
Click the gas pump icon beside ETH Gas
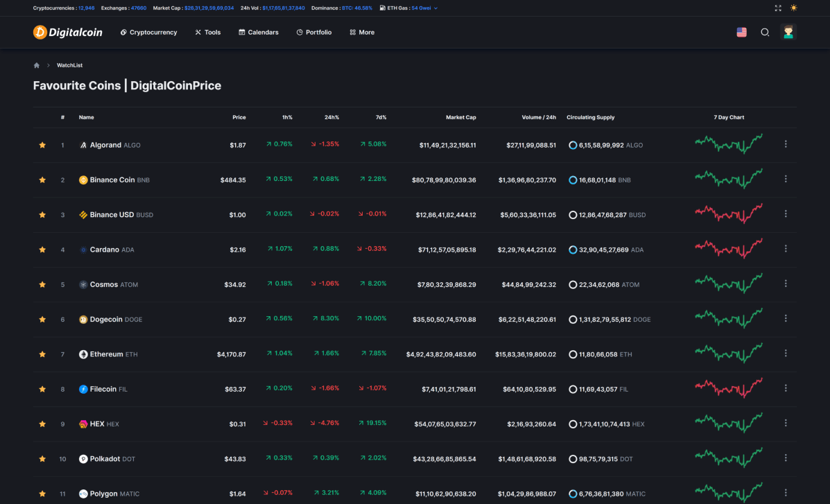coord(382,8)
